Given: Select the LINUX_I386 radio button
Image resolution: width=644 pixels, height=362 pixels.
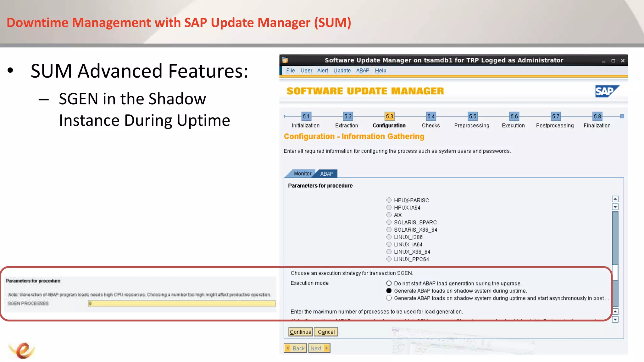Looking at the screenshot, I should click(x=389, y=237).
